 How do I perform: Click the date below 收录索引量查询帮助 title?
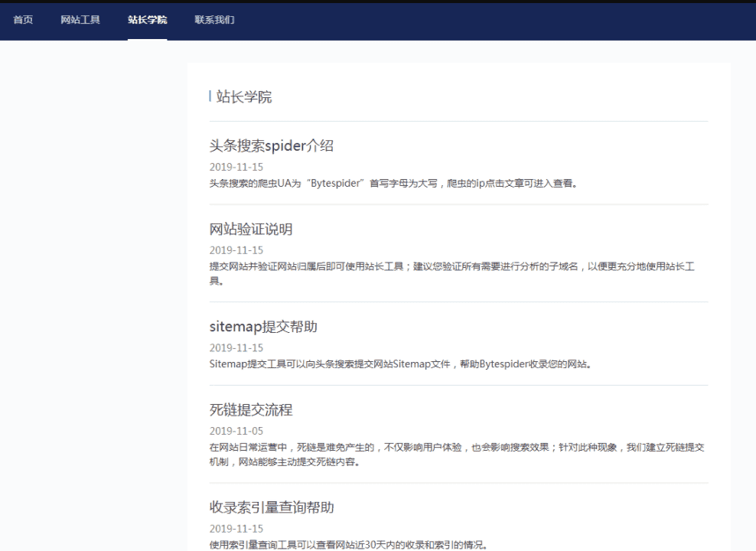236,529
